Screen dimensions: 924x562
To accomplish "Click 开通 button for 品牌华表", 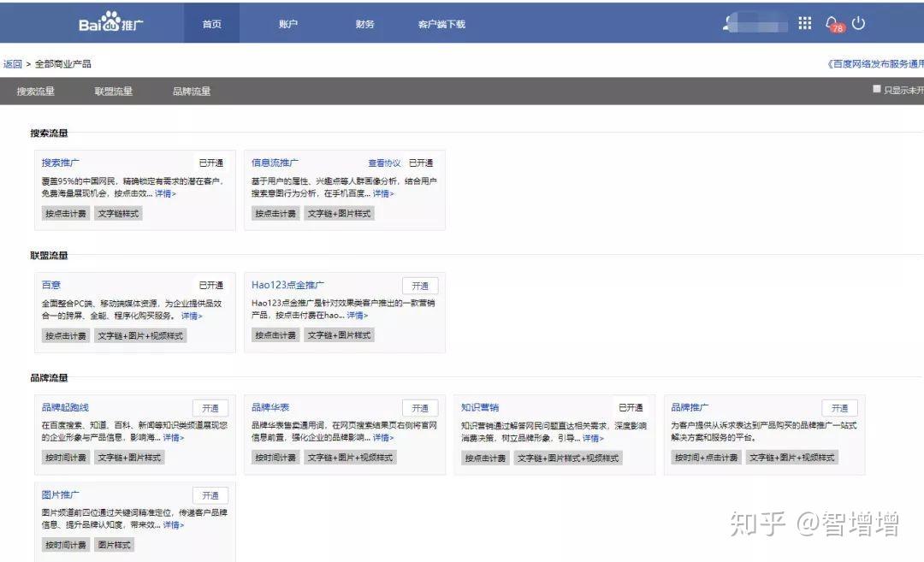I will point(420,408).
